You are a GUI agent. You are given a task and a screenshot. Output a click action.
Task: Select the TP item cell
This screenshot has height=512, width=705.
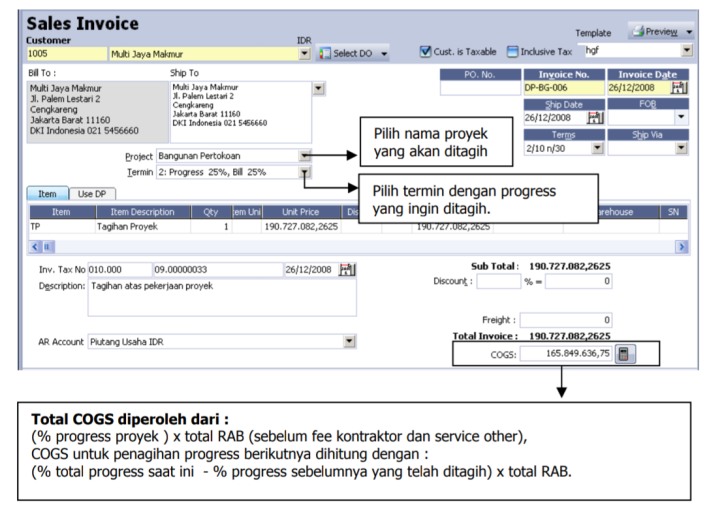pos(62,227)
